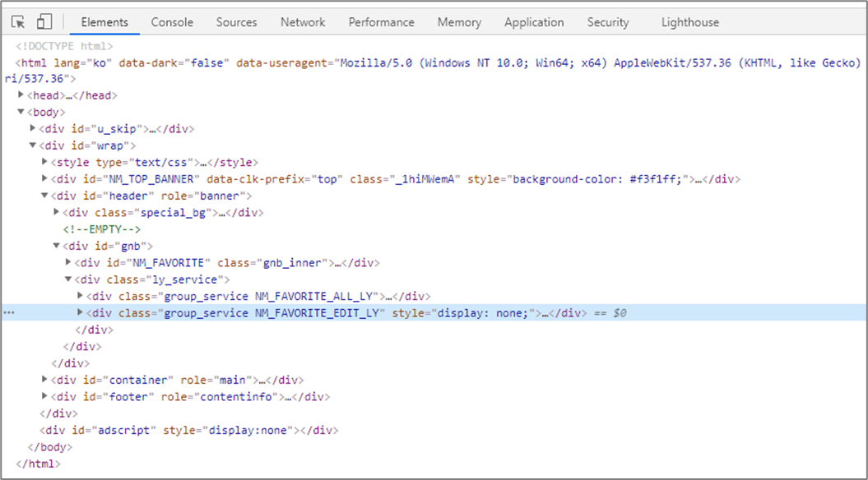Screen dimensions: 868x480
Task: Click the "gnb_inner" class value
Action: [x=293, y=263]
